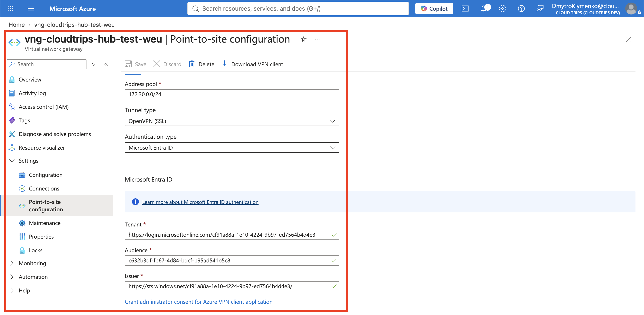The width and height of the screenshot is (644, 315).
Task: Download VPN client package
Action: click(x=253, y=64)
